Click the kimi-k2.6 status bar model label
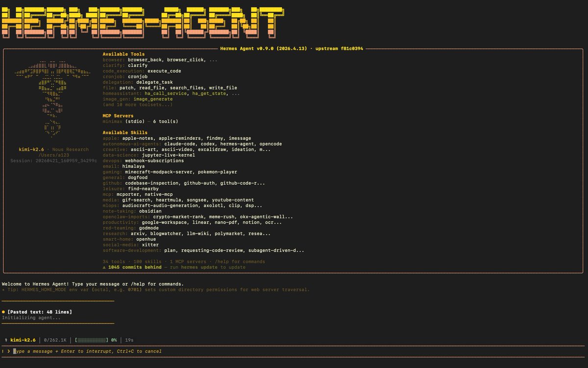The width and height of the screenshot is (588, 368). (x=23, y=340)
